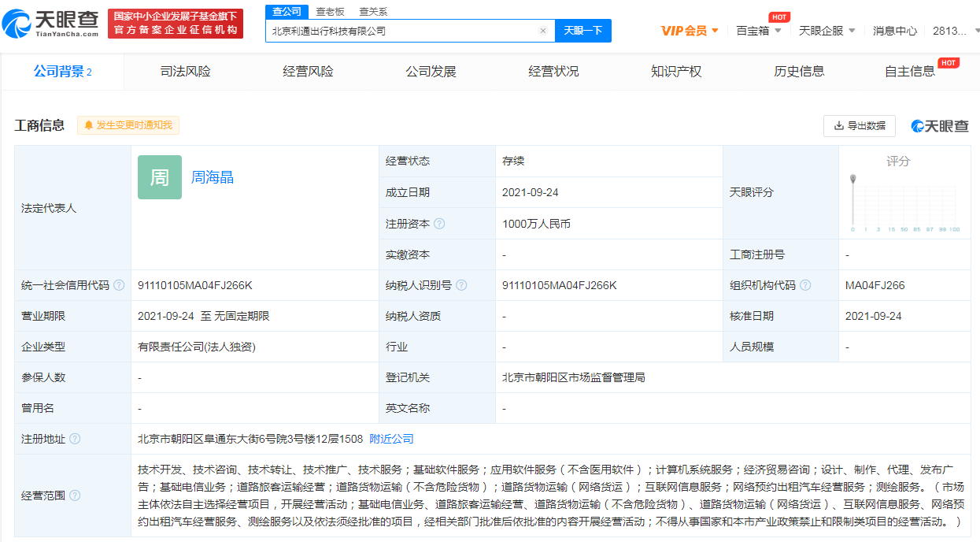Open the 附近公司 link
The image size is (980, 542).
point(391,439)
